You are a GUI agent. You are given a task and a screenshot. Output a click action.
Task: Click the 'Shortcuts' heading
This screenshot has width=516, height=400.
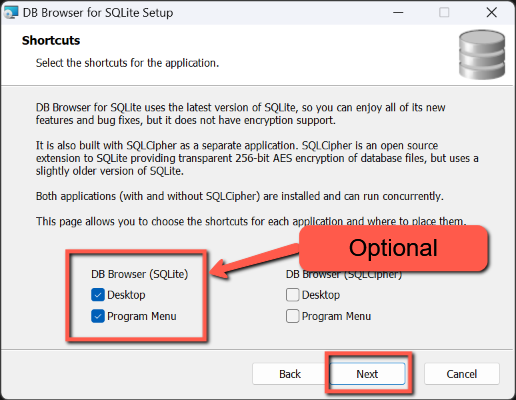pos(51,40)
